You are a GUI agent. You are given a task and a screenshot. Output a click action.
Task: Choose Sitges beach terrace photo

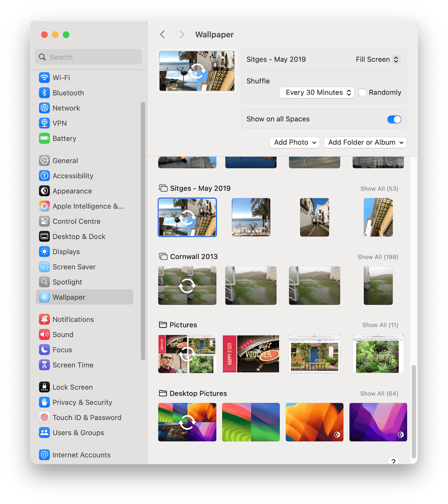251,217
